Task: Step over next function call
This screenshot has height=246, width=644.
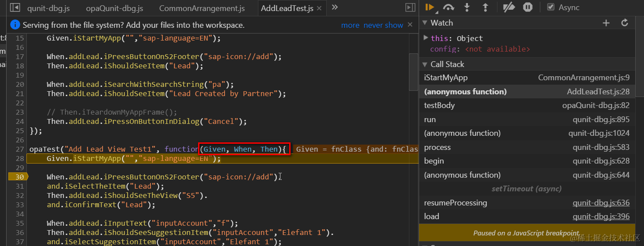Action: pyautogui.click(x=449, y=7)
